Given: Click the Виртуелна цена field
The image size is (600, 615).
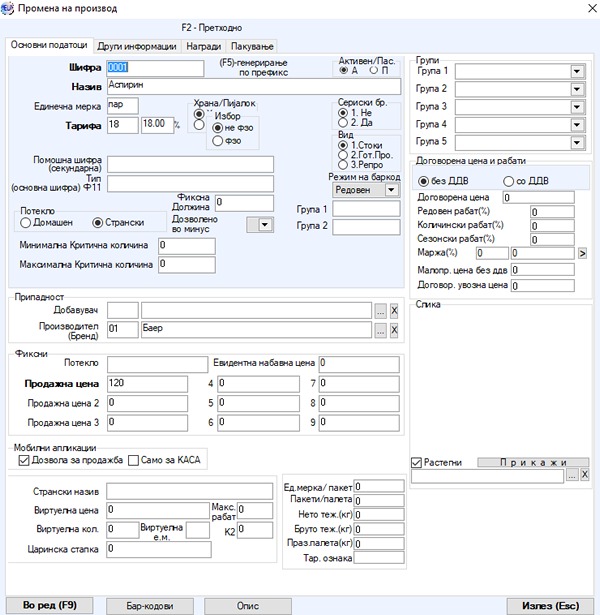Looking at the screenshot, I should (x=158, y=510).
